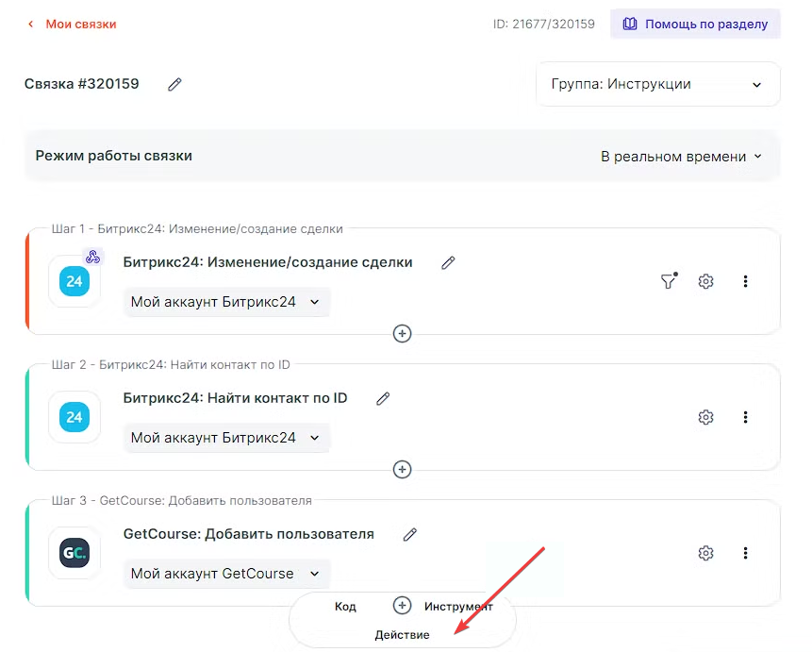Edit name of Связка #320159
This screenshot has width=812, height=652.
pos(174,84)
